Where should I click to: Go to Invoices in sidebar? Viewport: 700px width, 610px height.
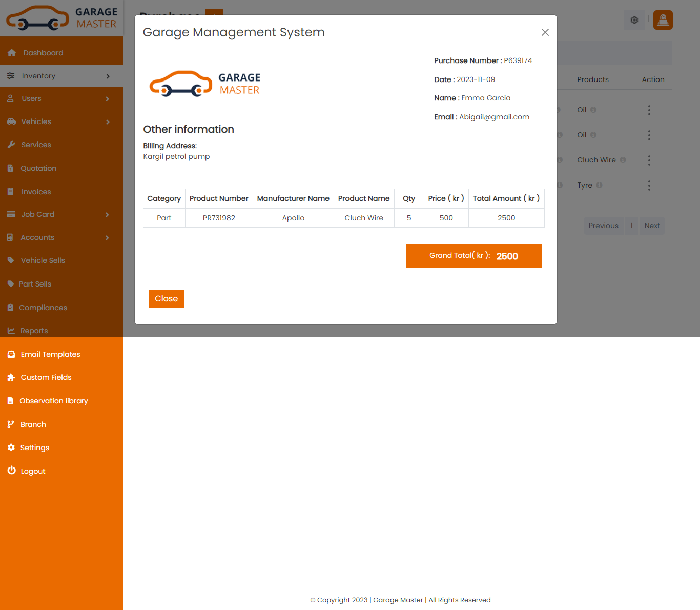click(x=61, y=192)
